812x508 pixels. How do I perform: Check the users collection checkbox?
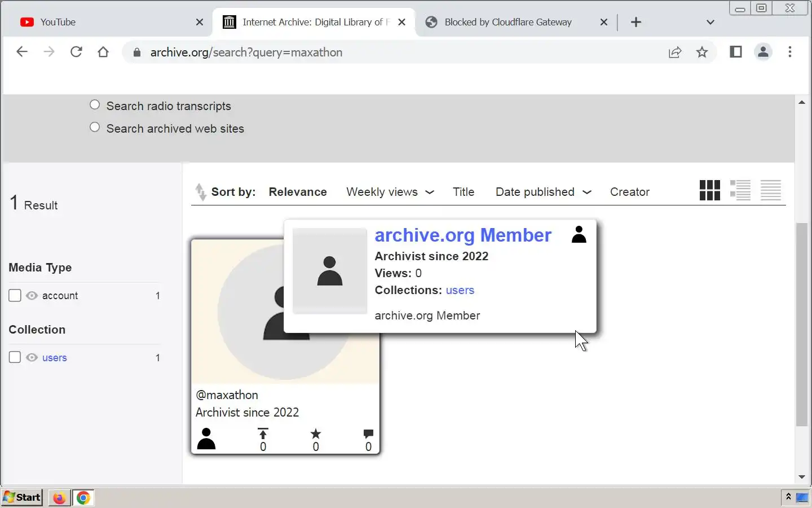click(15, 357)
